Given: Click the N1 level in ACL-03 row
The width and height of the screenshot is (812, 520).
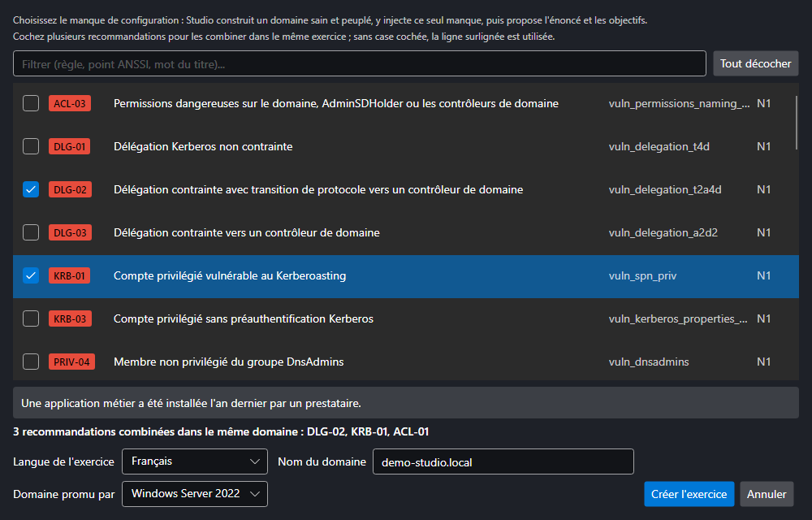Looking at the screenshot, I should click(763, 103).
